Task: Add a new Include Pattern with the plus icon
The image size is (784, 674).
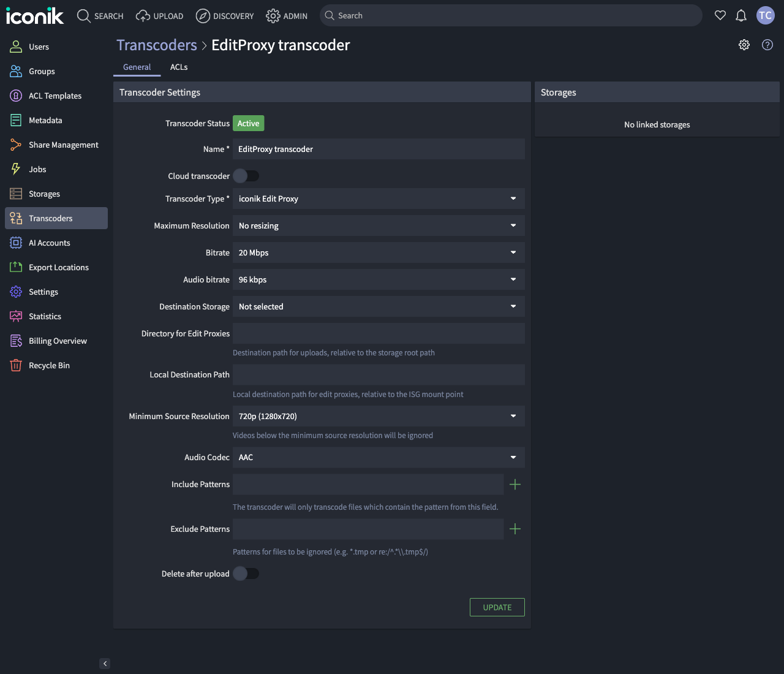Action: coord(515,484)
